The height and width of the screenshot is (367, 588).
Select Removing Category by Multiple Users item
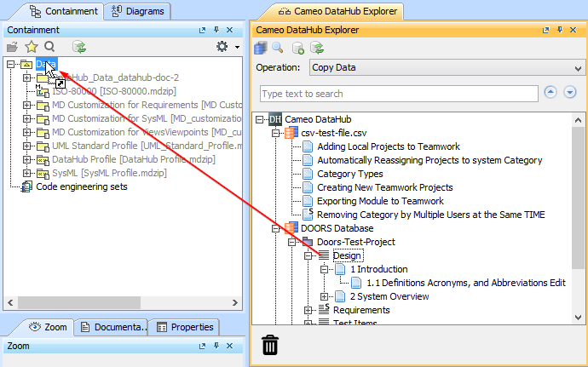[431, 215]
